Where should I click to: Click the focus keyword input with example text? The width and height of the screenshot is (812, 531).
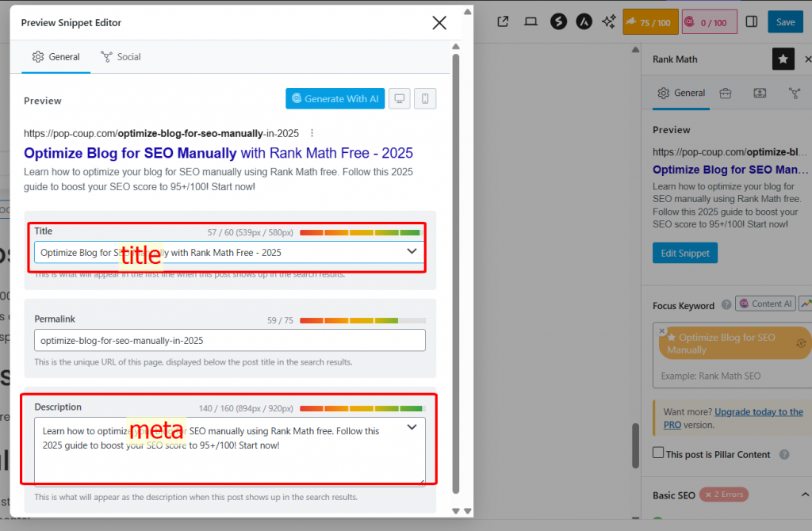(733, 376)
